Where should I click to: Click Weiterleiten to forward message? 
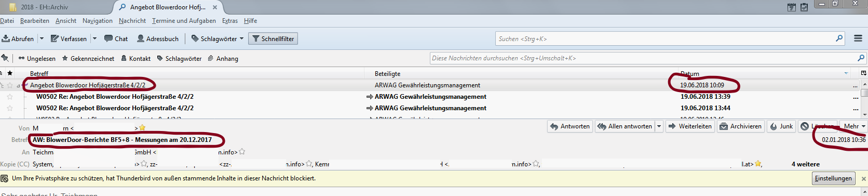click(690, 126)
